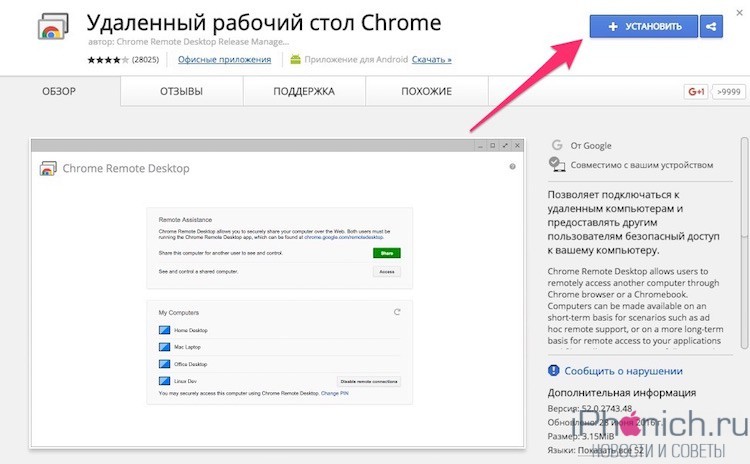Click the Home Desktop monitor icon
This screenshot has width=750, height=464.
pos(164,330)
